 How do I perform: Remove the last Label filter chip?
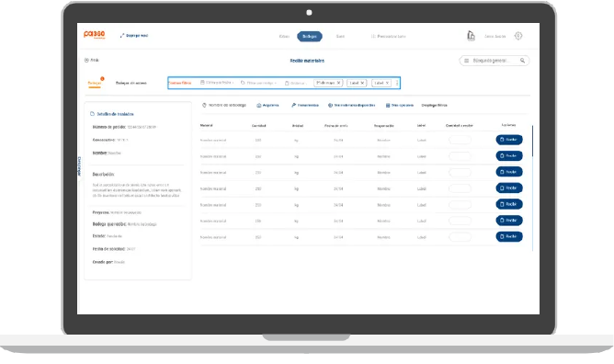(x=387, y=83)
